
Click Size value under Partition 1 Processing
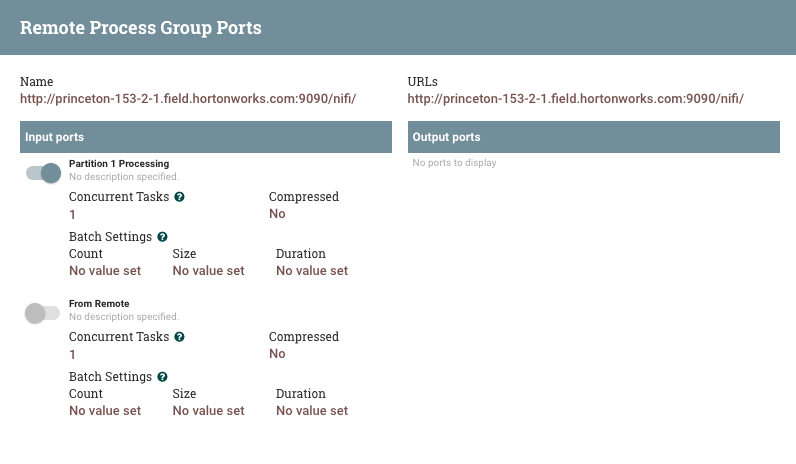point(208,270)
